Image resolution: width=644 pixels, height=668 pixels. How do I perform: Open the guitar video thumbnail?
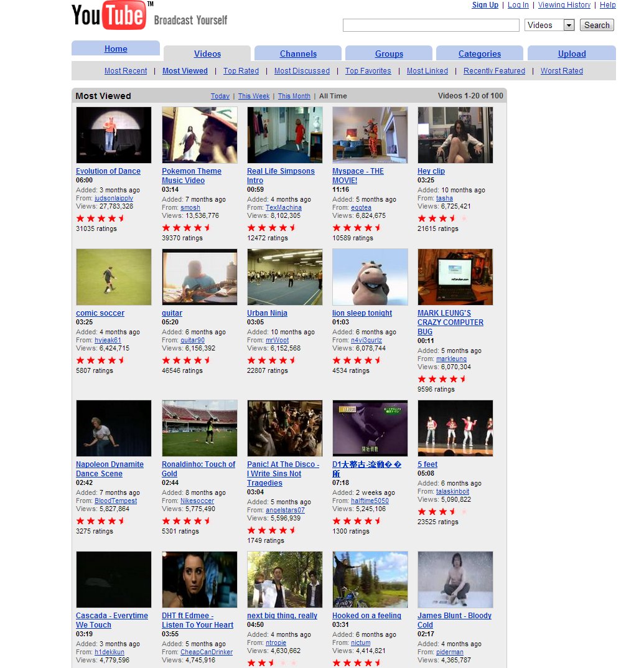click(200, 277)
